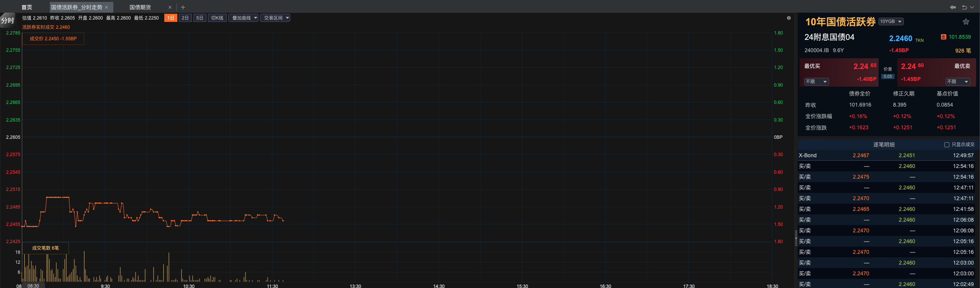The width and height of the screenshot is (980, 288).
Task: Select the 买/卖 row at 12:41:58
Action: [x=886, y=209]
